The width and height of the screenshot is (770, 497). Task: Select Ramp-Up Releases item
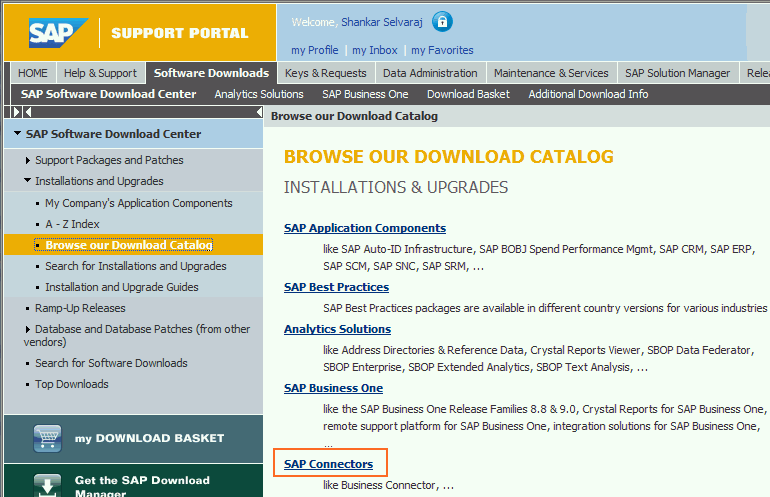[x=80, y=308]
